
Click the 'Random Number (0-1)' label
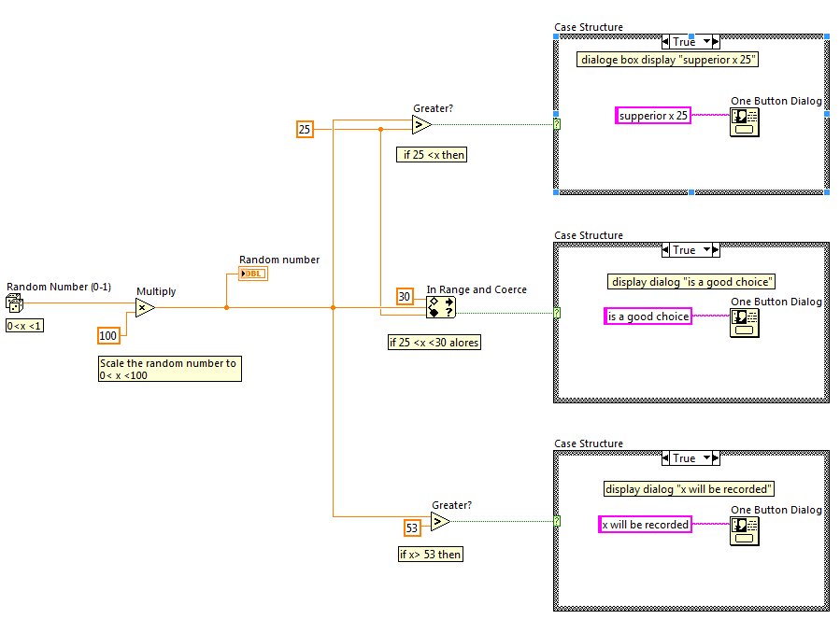59,287
